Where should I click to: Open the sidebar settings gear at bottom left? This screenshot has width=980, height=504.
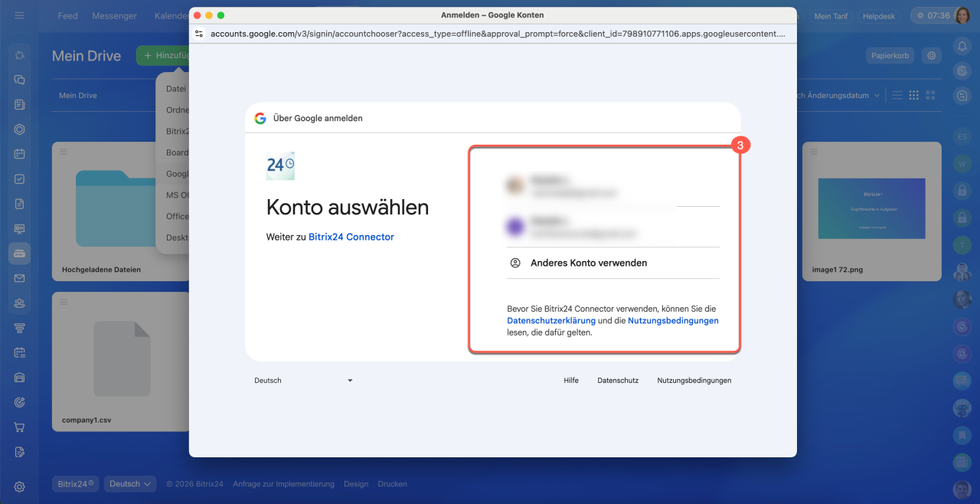click(x=19, y=486)
